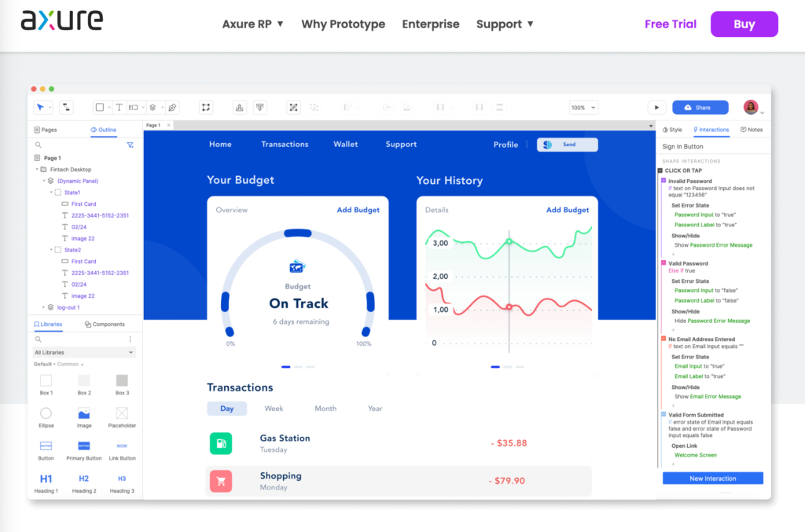Collapse the CLICK OR TAP interaction
This screenshot has width=805, height=532.
(x=660, y=171)
